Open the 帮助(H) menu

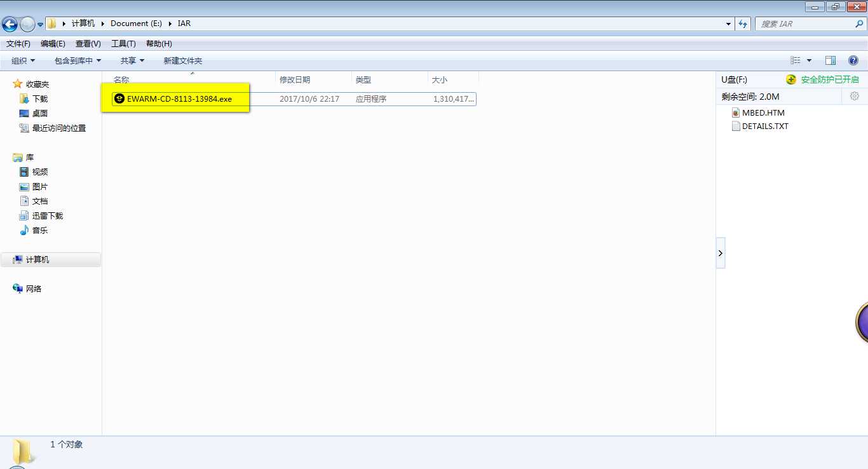tap(159, 43)
